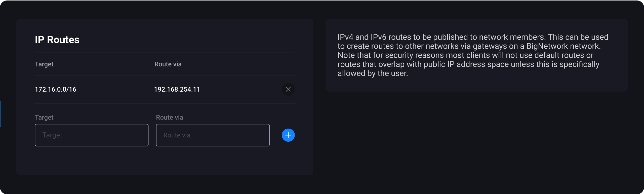
Task: Click the 192.168.254.11 gateway address
Action: pos(177,89)
